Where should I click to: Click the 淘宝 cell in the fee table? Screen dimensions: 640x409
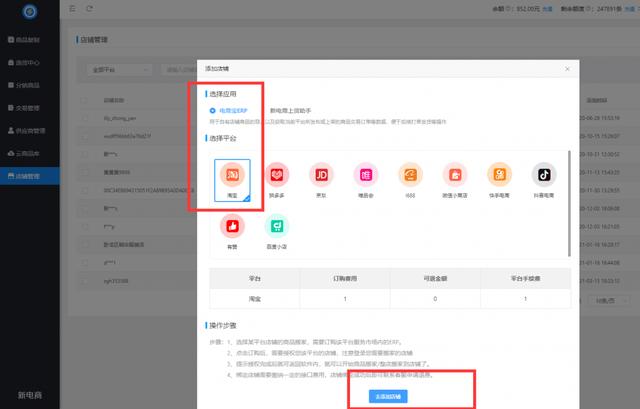pyautogui.click(x=255, y=299)
